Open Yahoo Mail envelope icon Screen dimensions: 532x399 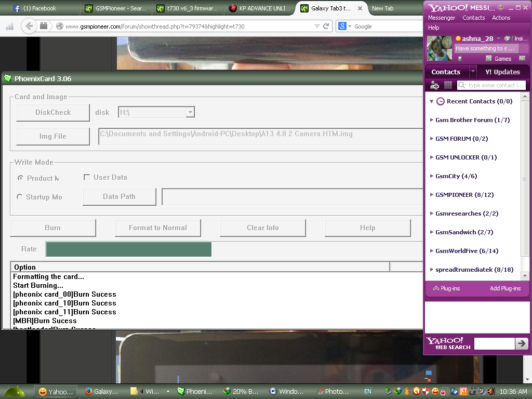[x=522, y=58]
